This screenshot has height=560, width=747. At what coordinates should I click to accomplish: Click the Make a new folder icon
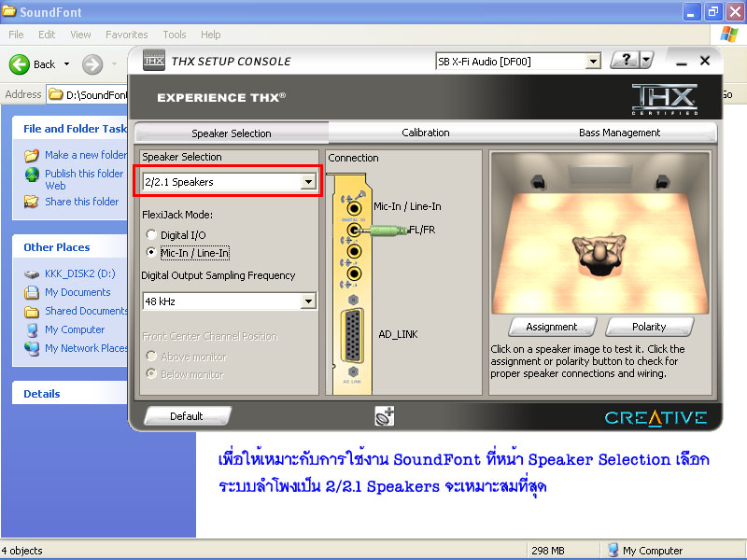(32, 155)
